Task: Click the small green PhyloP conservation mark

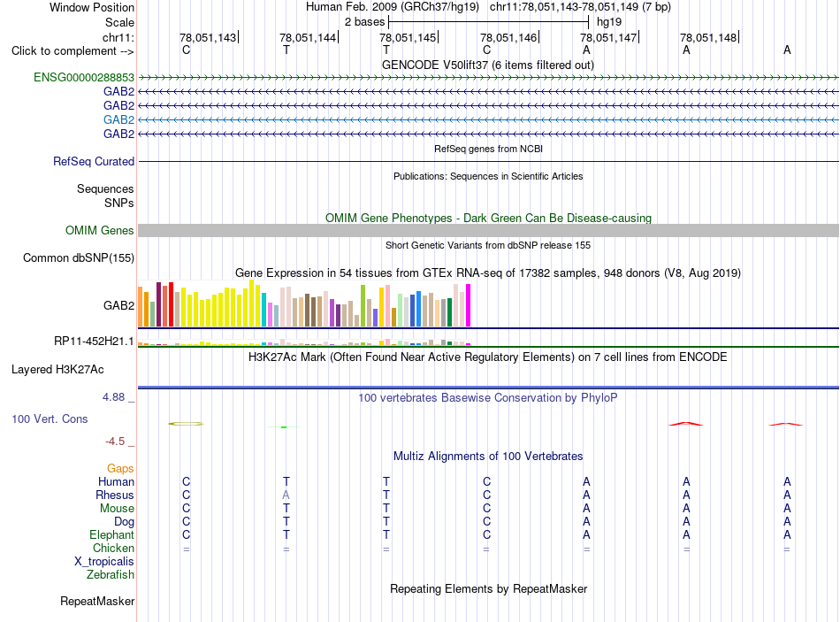Action: [284, 426]
